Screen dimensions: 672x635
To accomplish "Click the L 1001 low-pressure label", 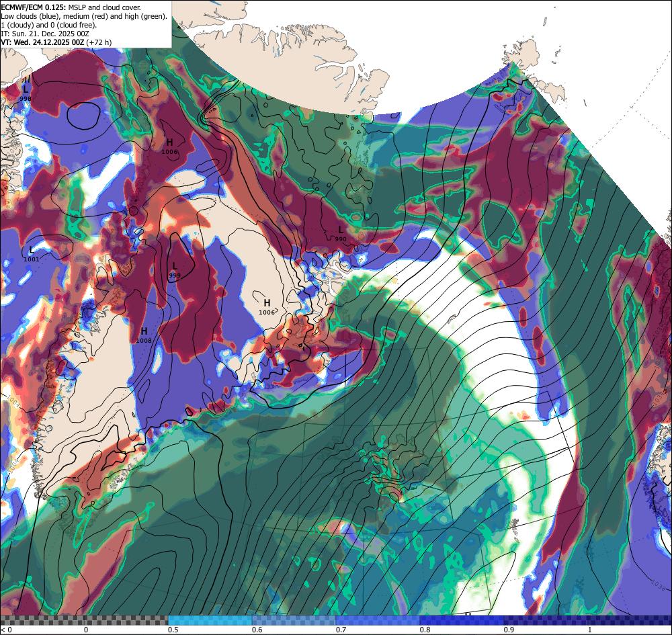I will 32,254.
